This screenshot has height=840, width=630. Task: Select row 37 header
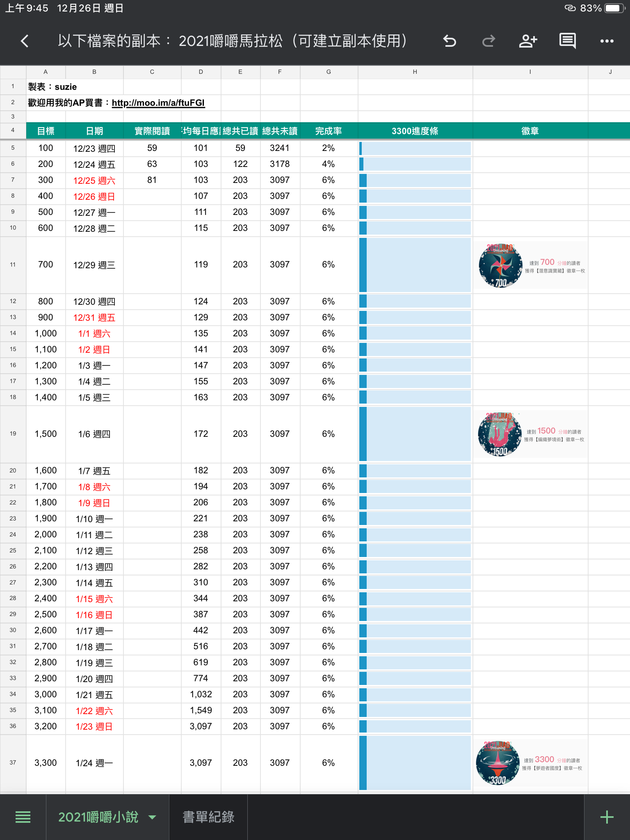(13, 763)
